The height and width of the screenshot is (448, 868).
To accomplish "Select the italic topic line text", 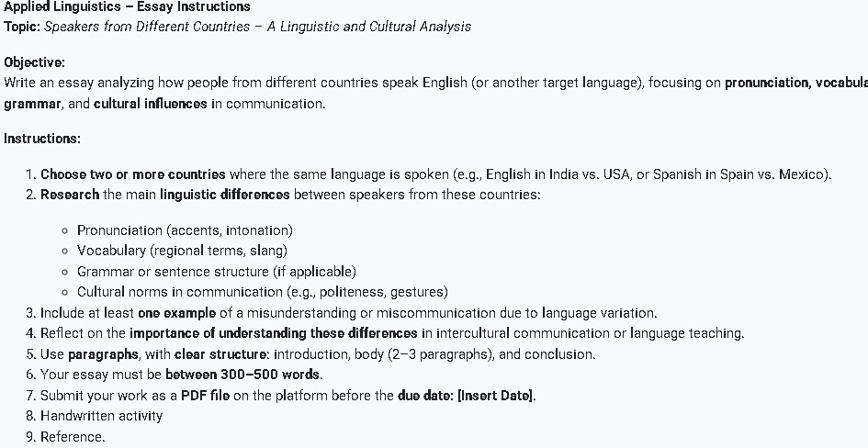I will (x=257, y=28).
